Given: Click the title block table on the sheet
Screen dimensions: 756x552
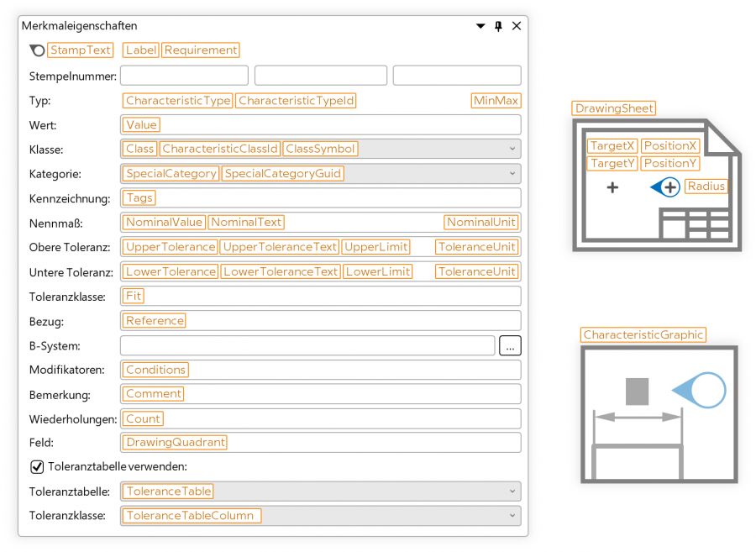Looking at the screenshot, I should (695, 224).
